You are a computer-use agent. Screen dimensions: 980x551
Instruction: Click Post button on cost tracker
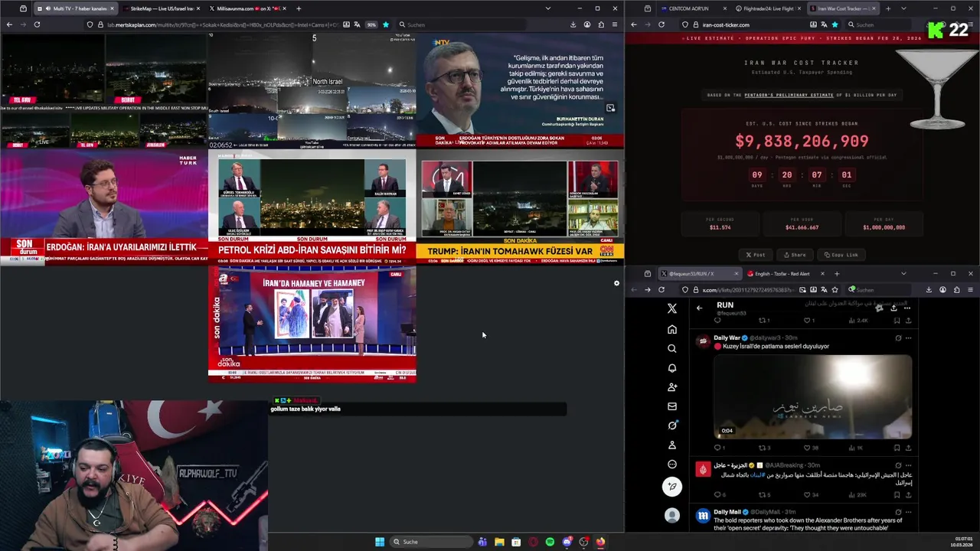(x=756, y=255)
